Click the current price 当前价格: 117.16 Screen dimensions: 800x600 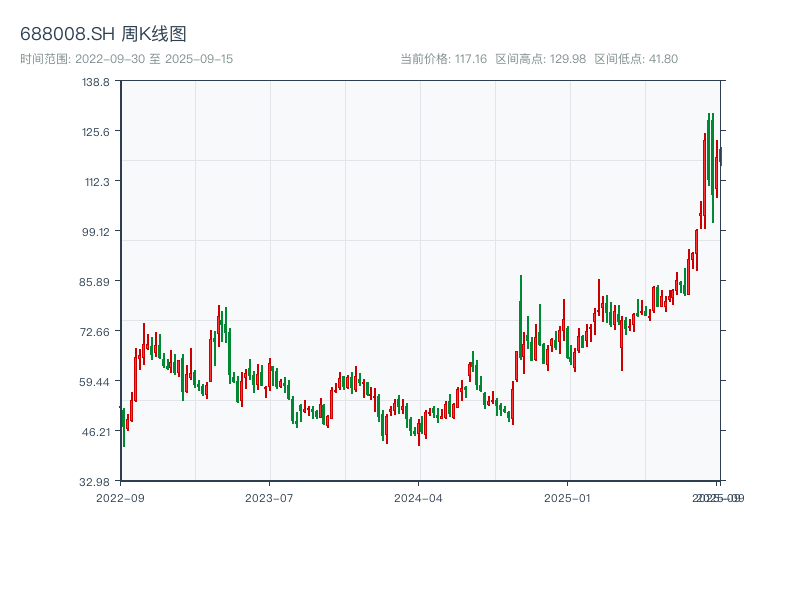coord(443,59)
